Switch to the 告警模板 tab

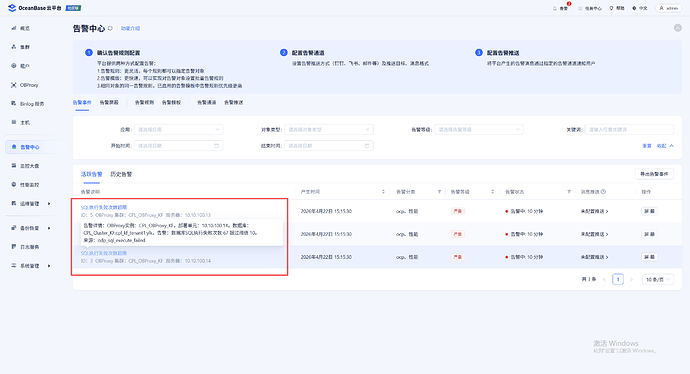click(171, 103)
